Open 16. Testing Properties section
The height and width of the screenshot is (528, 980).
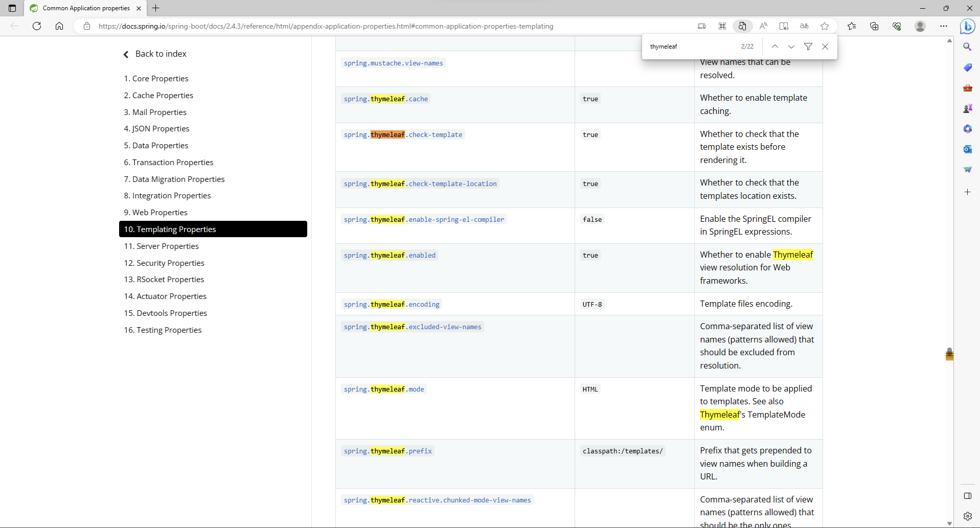[x=163, y=330]
